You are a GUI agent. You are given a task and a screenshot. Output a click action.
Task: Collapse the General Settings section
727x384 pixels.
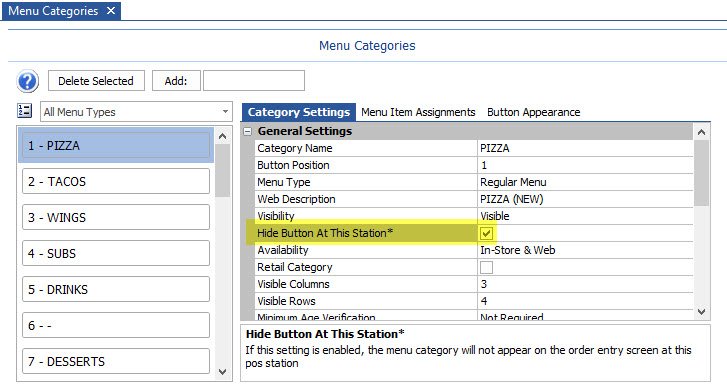(248, 132)
